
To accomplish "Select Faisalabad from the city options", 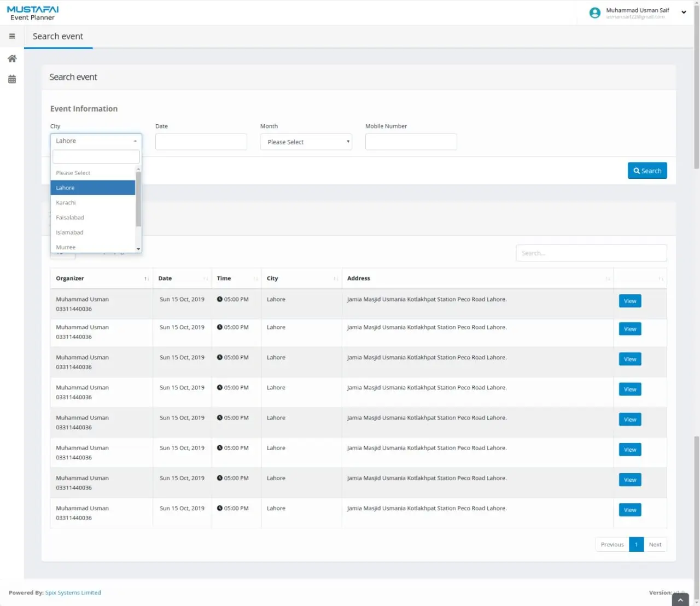I will pos(70,218).
